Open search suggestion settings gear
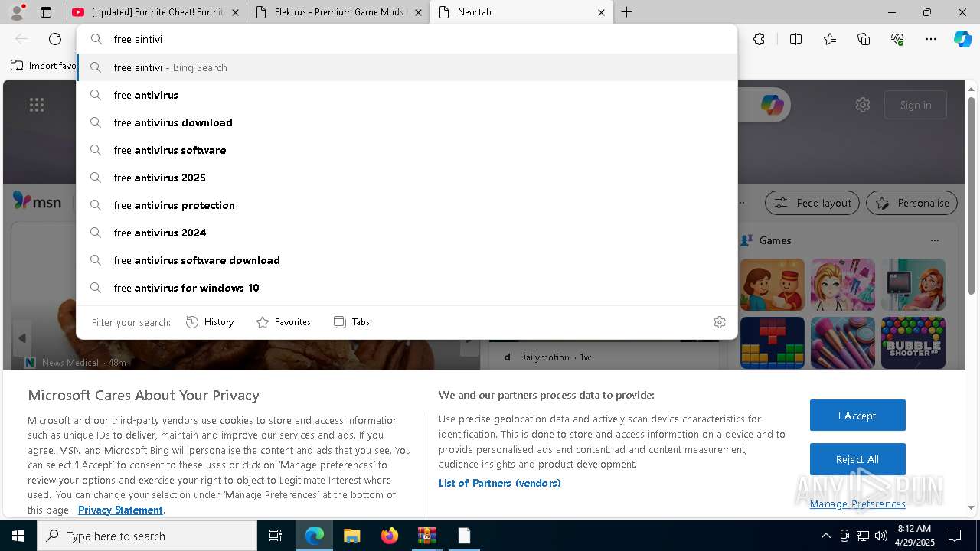Viewport: 980px width, 551px height. 719,322
